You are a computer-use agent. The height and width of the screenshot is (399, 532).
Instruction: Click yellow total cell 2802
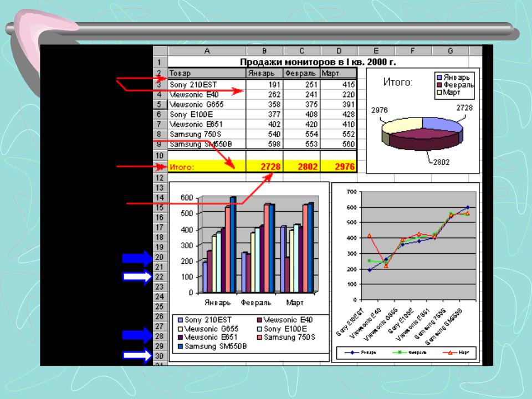tap(301, 167)
